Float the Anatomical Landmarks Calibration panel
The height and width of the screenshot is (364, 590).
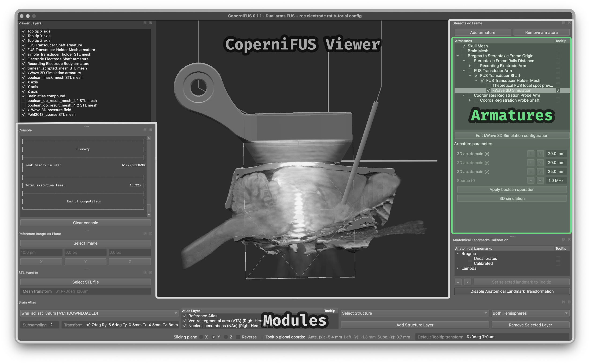click(x=564, y=240)
